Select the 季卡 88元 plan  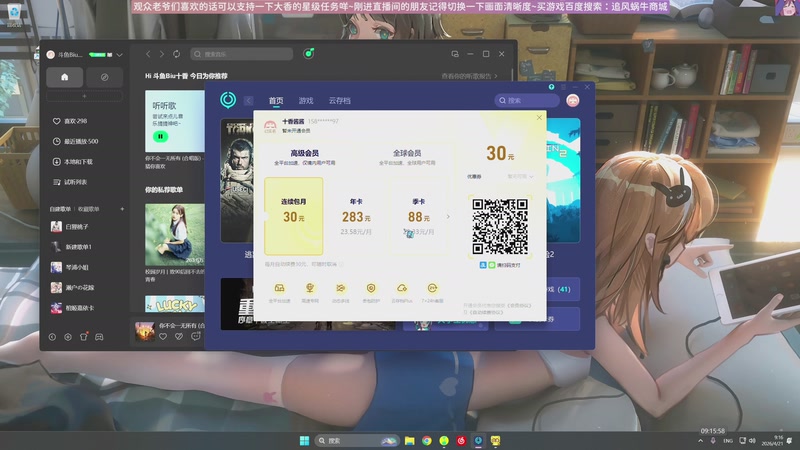coord(418,216)
